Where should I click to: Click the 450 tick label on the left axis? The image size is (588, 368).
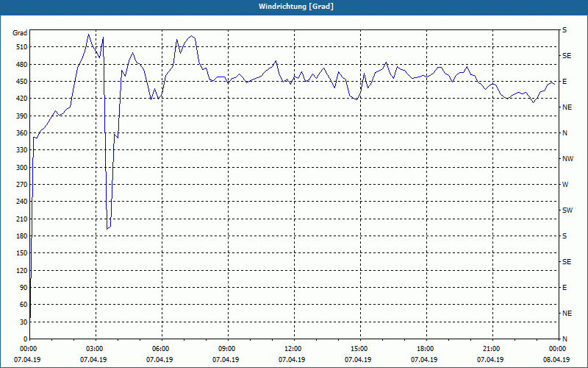[22, 82]
